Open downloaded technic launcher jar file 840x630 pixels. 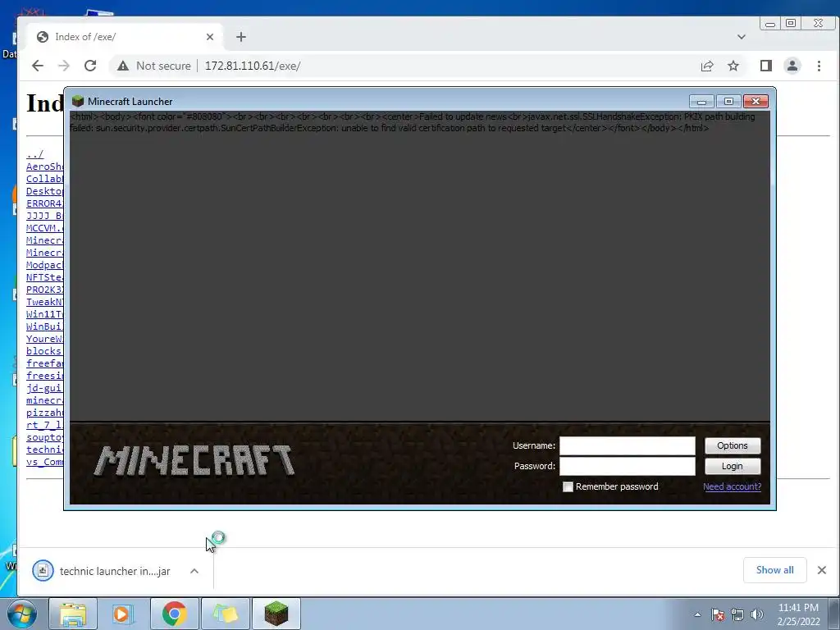102,571
